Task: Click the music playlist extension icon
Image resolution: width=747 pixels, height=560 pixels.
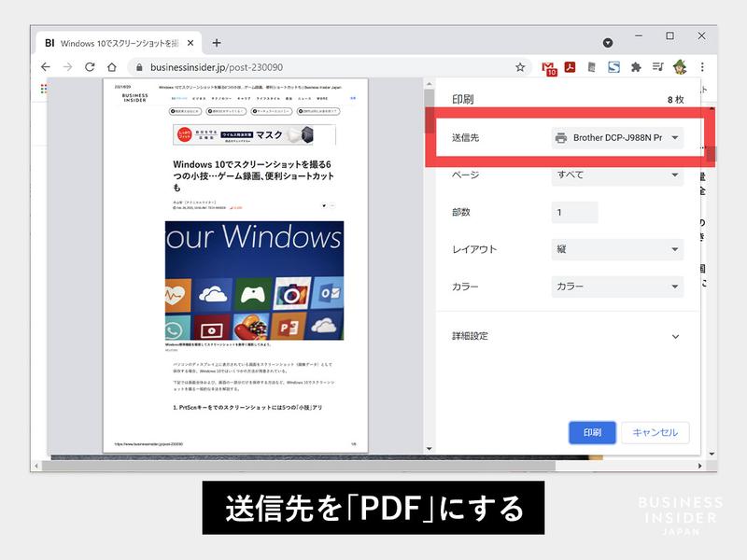Action: tap(658, 67)
